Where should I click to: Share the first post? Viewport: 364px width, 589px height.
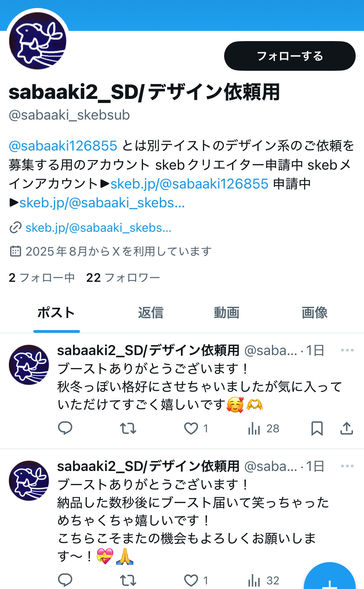click(x=347, y=428)
